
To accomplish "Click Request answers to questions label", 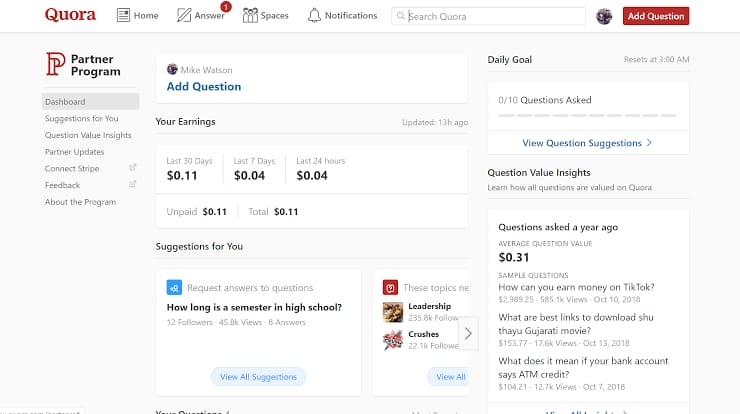I will 250,287.
